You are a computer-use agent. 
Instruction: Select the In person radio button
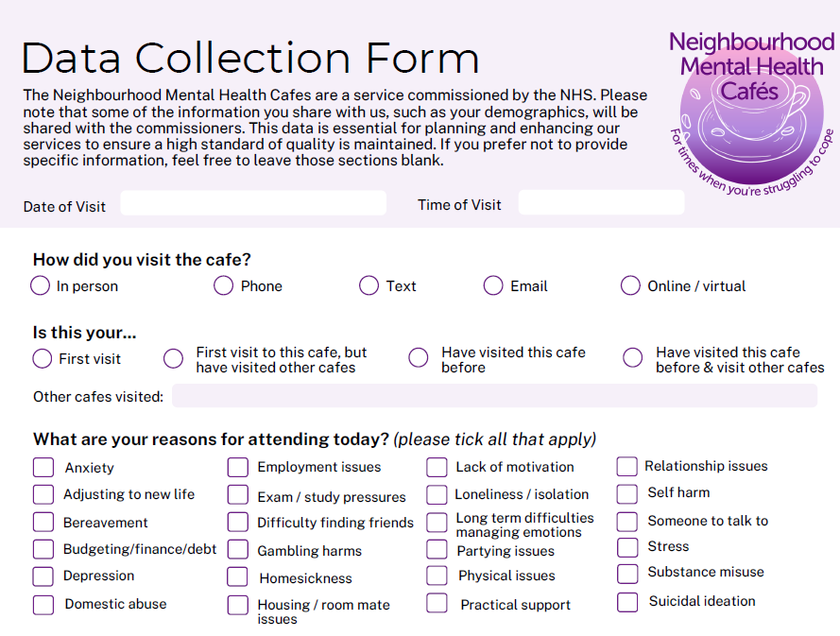coord(41,285)
